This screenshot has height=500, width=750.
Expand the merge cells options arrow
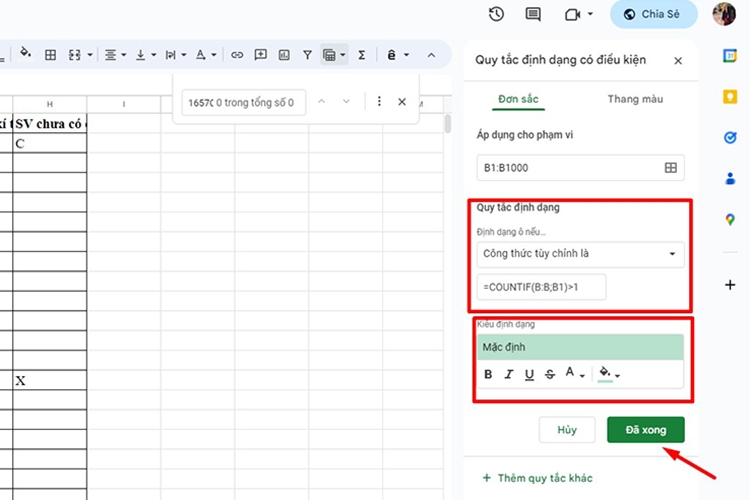pyautogui.click(x=89, y=55)
